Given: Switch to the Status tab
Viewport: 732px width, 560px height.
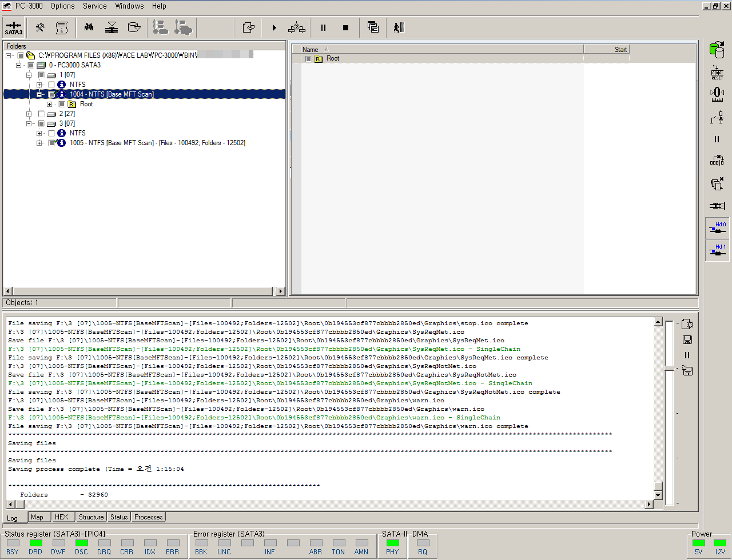Looking at the screenshot, I should point(119,517).
